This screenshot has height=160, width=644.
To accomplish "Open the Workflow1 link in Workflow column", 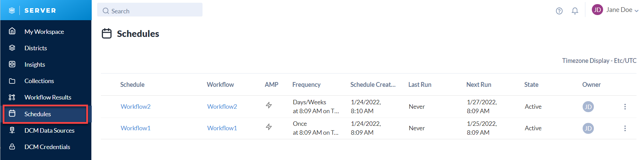I will [x=222, y=128].
